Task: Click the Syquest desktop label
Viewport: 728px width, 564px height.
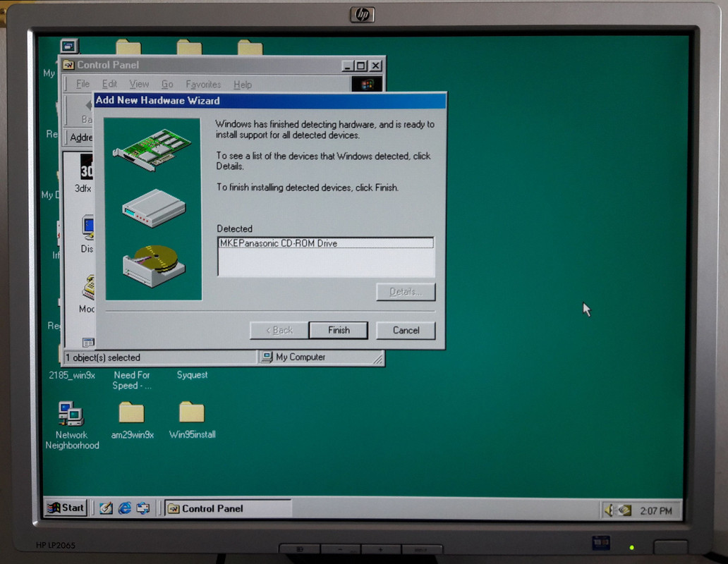Action: click(192, 375)
